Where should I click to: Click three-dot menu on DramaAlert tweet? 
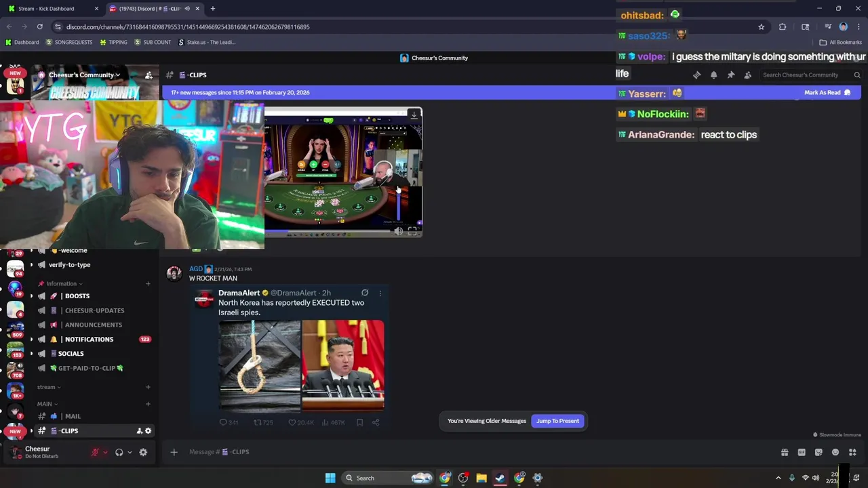380,293
